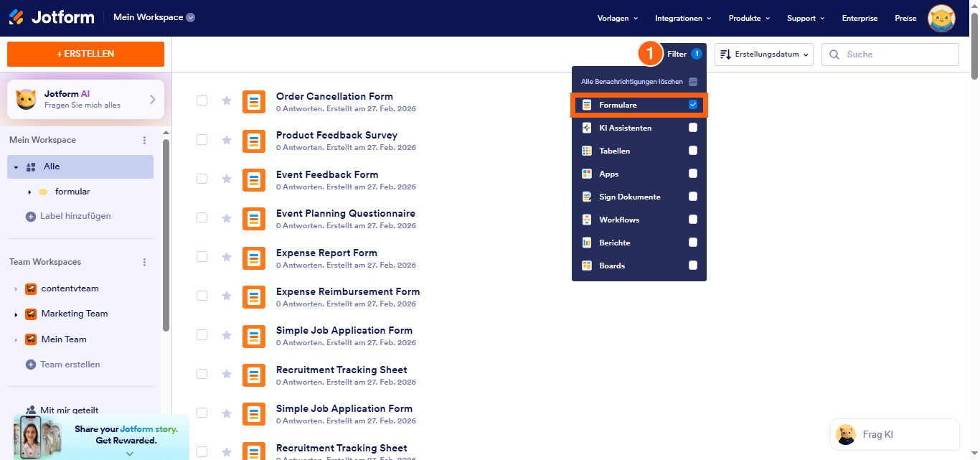Check the Apps filter checkbox

click(693, 174)
